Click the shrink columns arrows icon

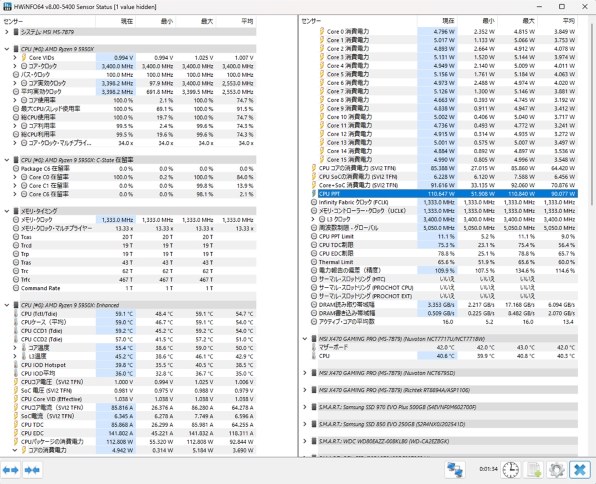[x=32, y=470]
